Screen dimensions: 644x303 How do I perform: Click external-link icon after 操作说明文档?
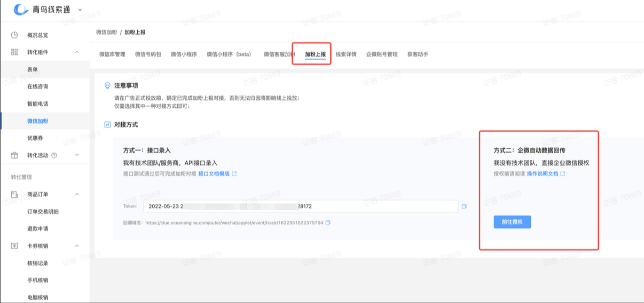tap(562, 174)
